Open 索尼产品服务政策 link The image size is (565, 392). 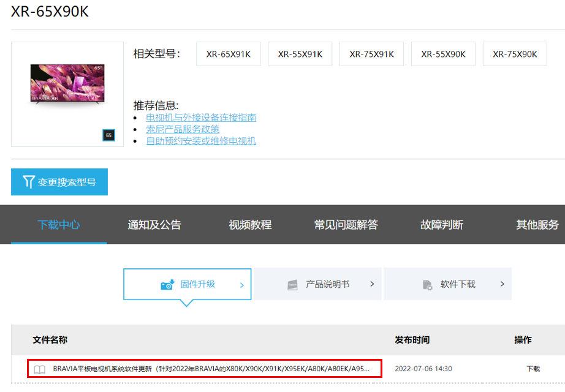tap(183, 129)
